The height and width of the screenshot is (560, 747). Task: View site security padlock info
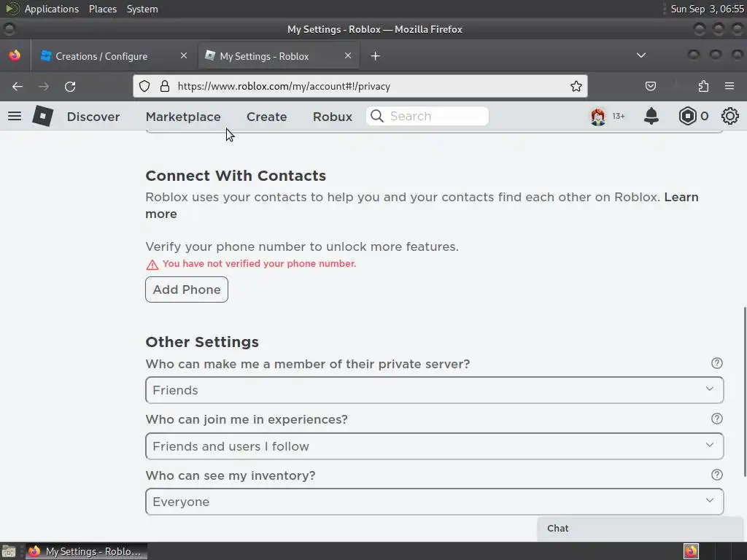coord(165,86)
